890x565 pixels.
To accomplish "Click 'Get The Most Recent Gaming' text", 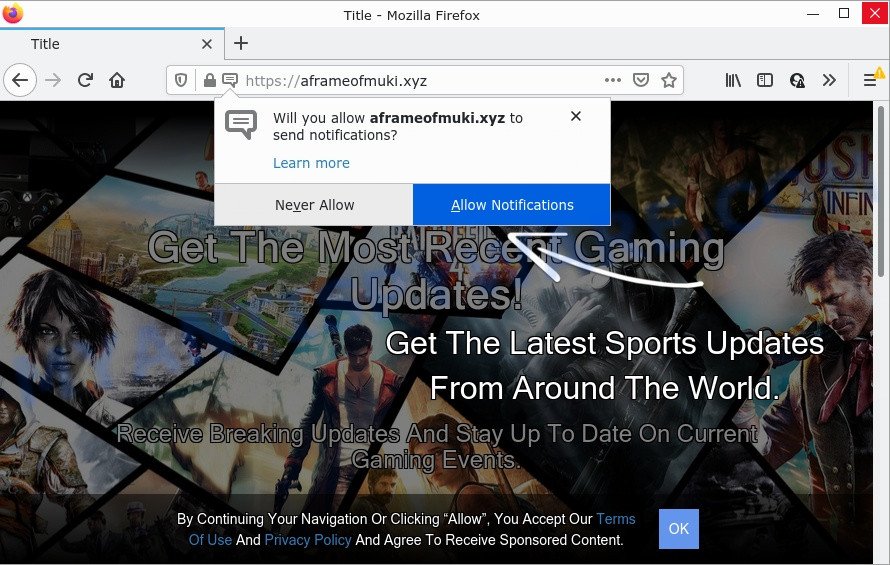I will click(435, 248).
